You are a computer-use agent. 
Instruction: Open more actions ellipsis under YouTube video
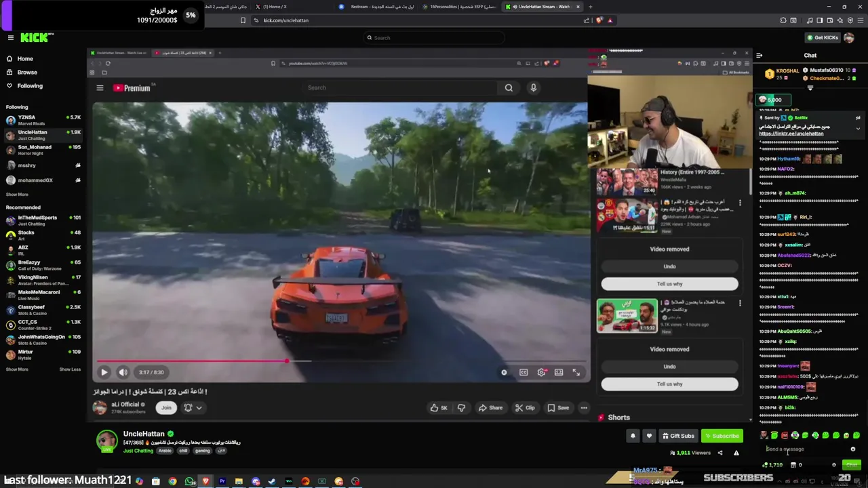pos(584,408)
